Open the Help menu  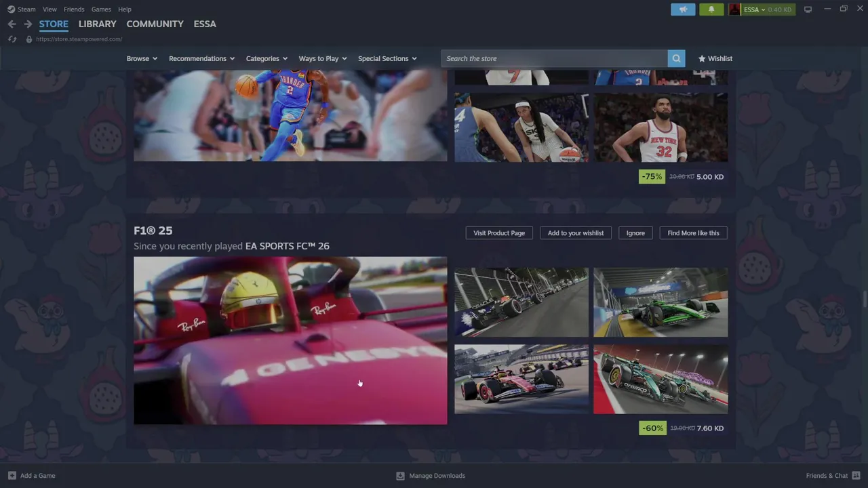[x=125, y=9]
